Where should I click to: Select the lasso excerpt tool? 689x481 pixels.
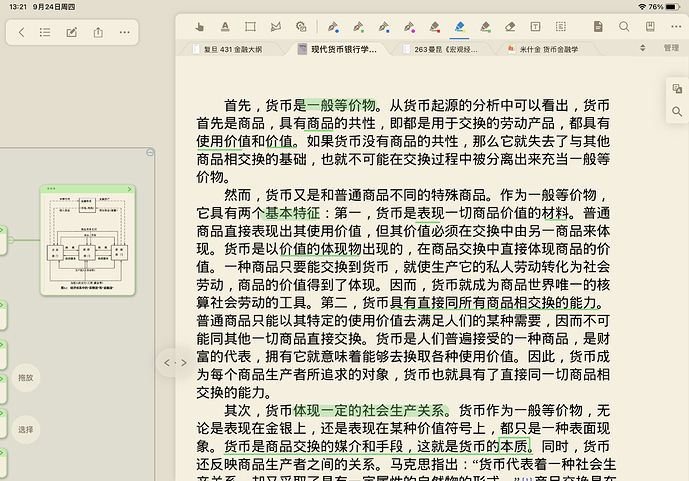[x=276, y=27]
